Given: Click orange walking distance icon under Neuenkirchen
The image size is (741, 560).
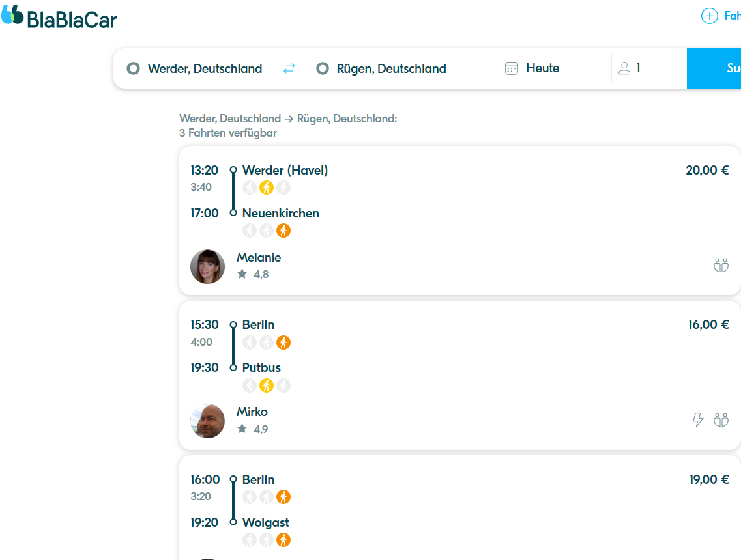Looking at the screenshot, I should 283,231.
